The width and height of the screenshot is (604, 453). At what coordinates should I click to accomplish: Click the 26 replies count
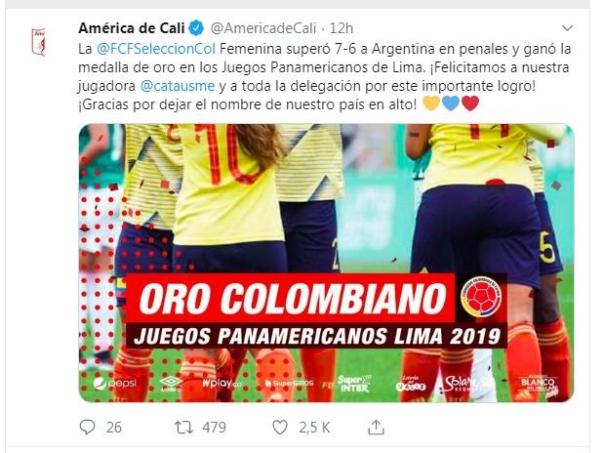tap(114, 427)
